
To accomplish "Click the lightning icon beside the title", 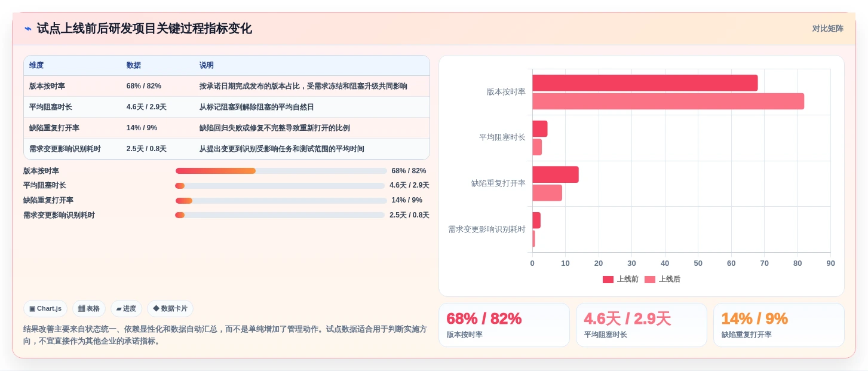I will [28, 29].
